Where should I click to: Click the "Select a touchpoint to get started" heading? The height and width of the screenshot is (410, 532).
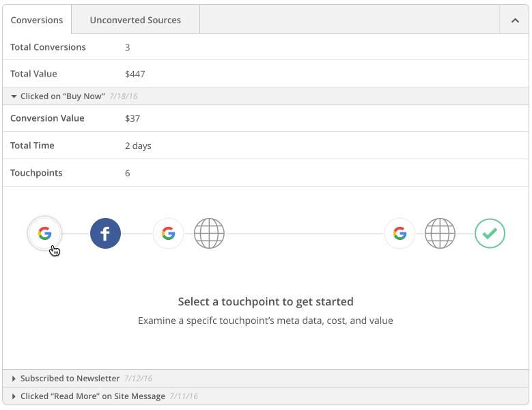pos(266,301)
